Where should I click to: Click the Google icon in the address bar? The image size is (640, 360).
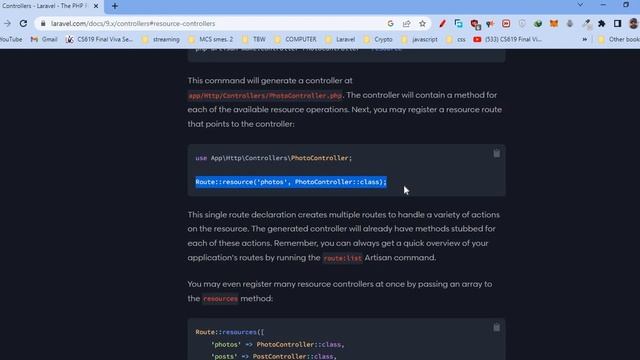click(391, 24)
